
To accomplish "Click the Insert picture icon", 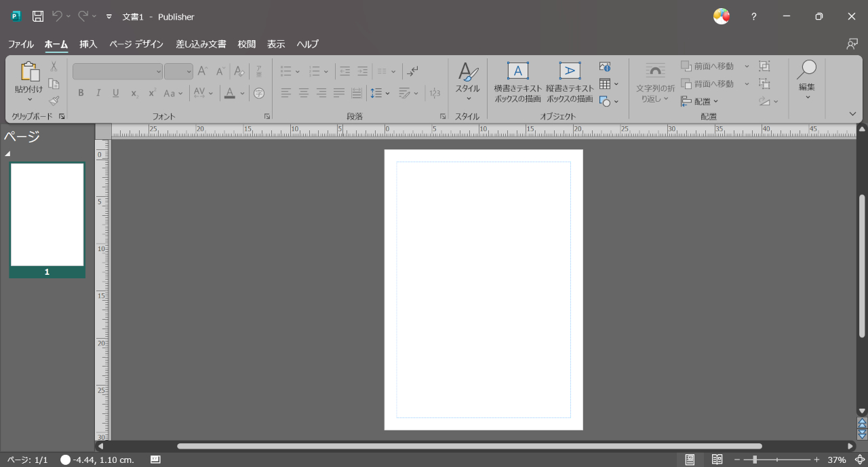I will click(x=605, y=67).
